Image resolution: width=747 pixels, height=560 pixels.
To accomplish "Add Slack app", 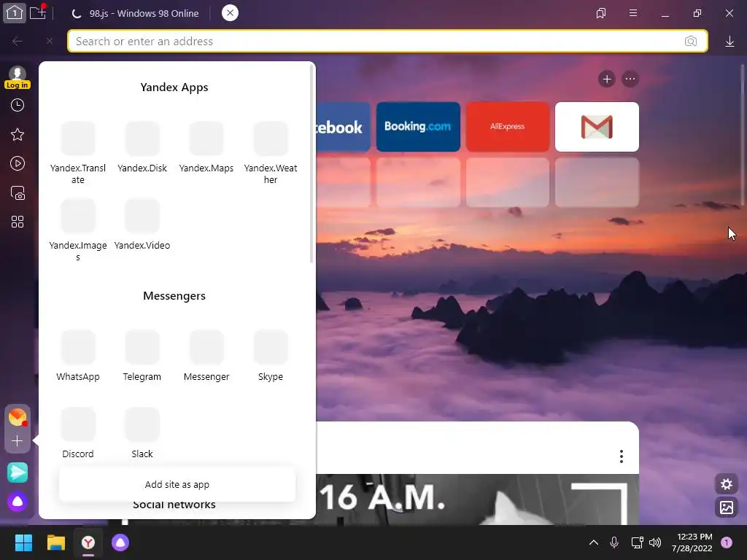I will 142,433.
